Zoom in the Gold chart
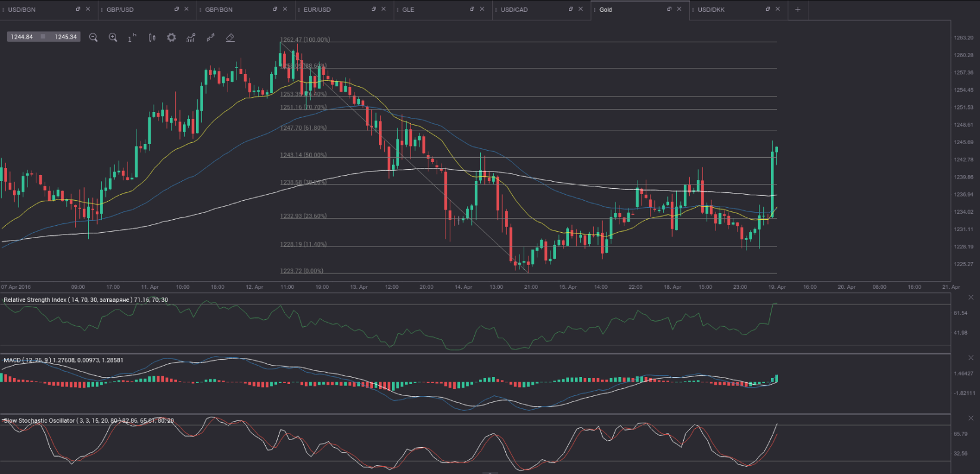 [x=113, y=38]
